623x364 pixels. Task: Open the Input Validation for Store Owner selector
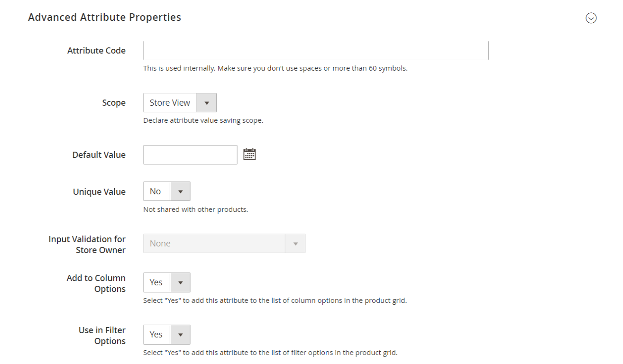[x=214, y=243]
